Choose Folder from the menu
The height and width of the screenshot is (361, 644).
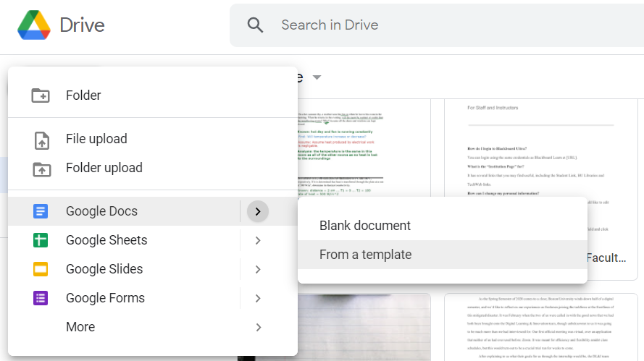pyautogui.click(x=153, y=95)
